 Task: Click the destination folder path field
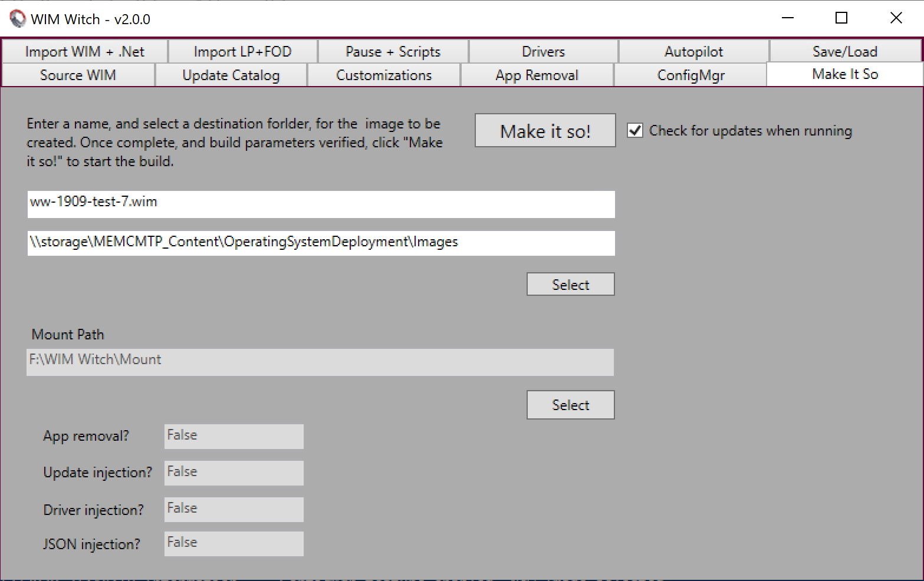(321, 243)
